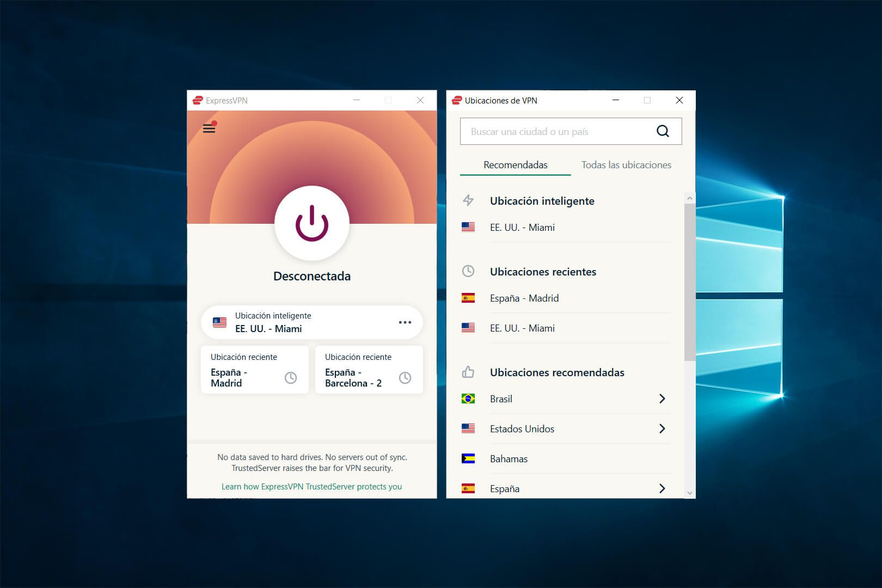Screen dimensions: 882x588
Task: Select EE. UU. - Miami under Ubicaciones recientes
Action: (x=566, y=328)
